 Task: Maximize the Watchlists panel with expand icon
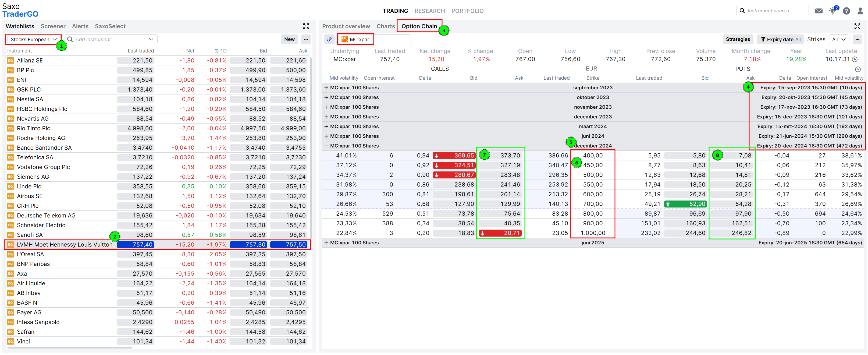click(x=306, y=26)
